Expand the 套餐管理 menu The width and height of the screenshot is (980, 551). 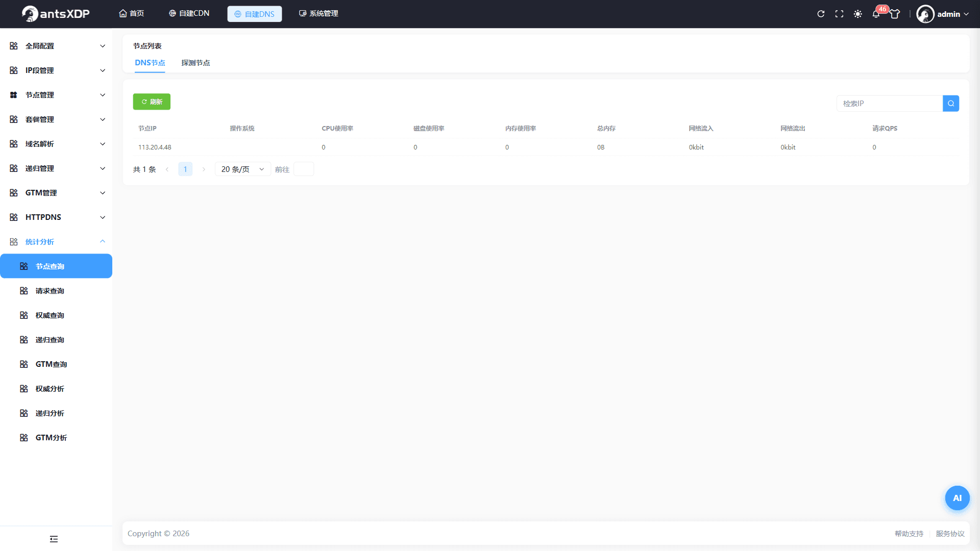tap(56, 119)
